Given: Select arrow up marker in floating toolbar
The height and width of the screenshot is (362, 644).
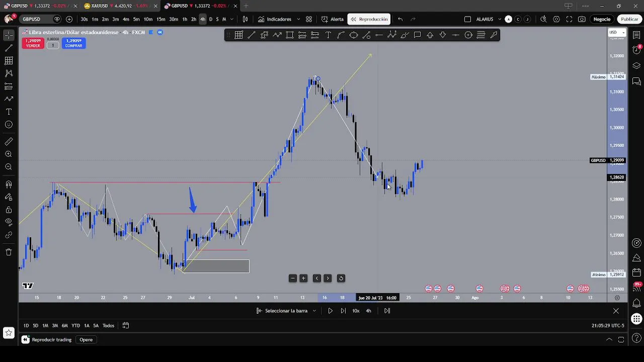Looking at the screenshot, I should pyautogui.click(x=430, y=35).
